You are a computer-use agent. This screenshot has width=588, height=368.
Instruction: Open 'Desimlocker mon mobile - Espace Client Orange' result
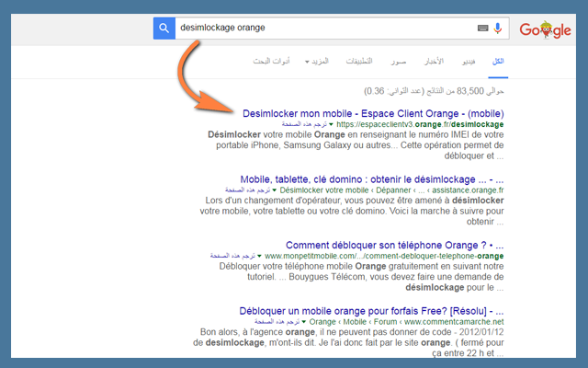(x=373, y=114)
